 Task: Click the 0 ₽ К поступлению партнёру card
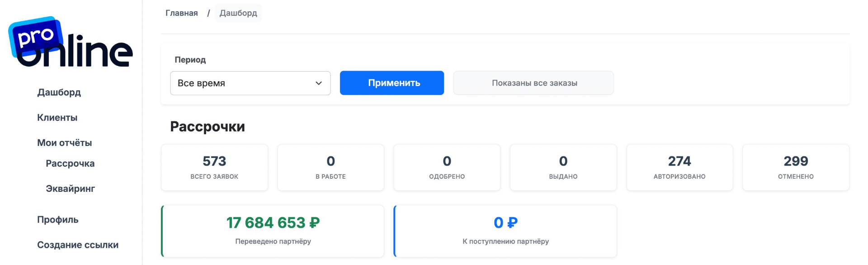pyautogui.click(x=505, y=231)
